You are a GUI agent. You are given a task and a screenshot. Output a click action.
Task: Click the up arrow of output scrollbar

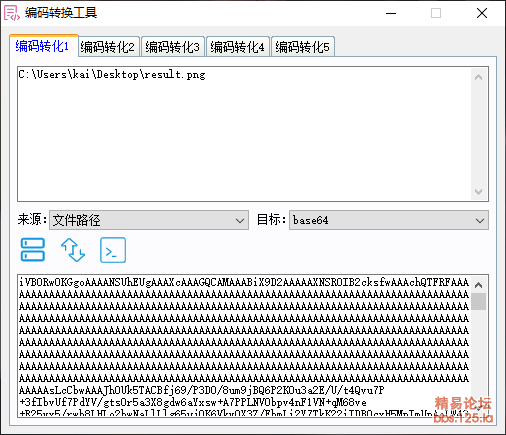click(x=479, y=285)
